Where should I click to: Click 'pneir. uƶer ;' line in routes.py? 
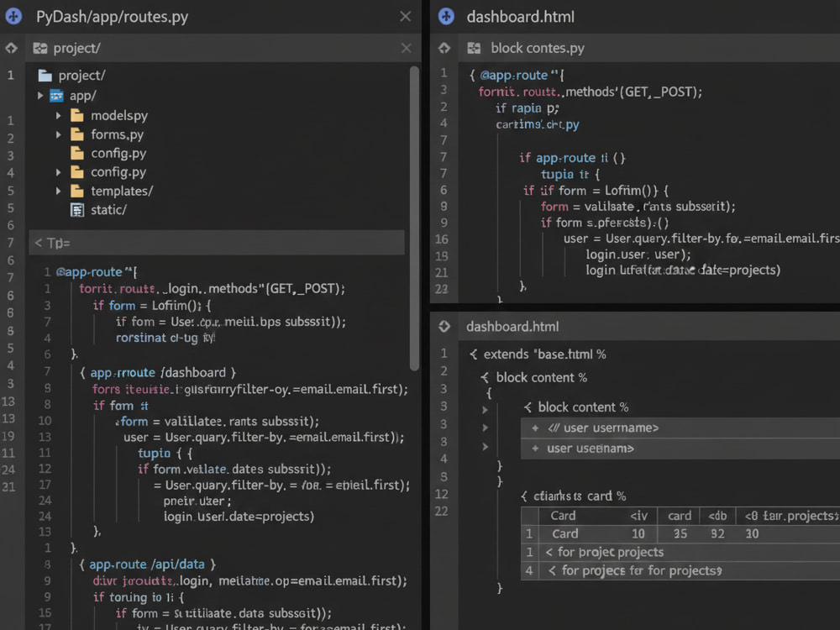coord(197,501)
